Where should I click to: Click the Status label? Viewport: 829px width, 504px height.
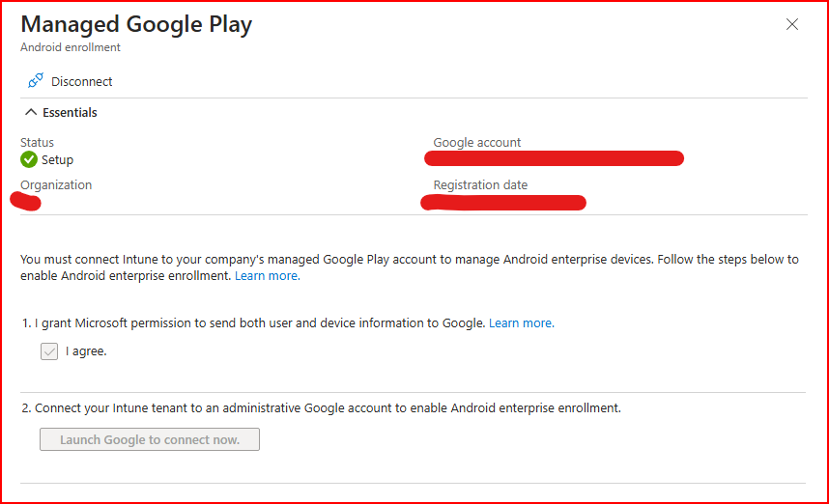click(x=37, y=142)
